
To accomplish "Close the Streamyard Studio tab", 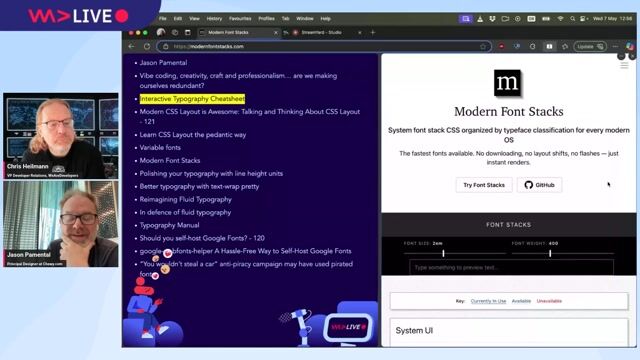I will (360, 32).
